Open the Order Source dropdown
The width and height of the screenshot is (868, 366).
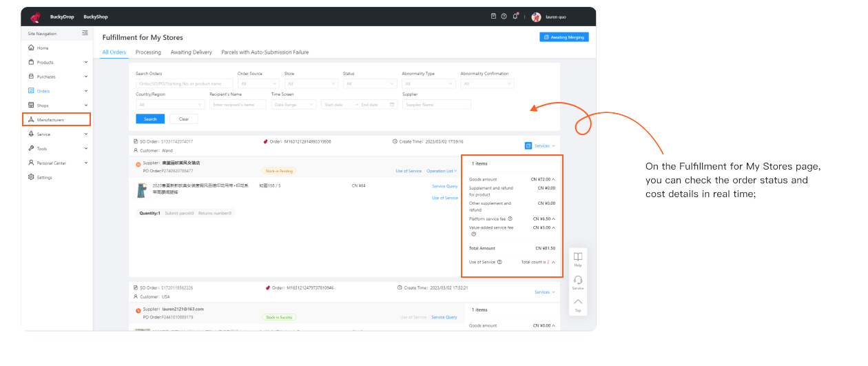click(258, 83)
